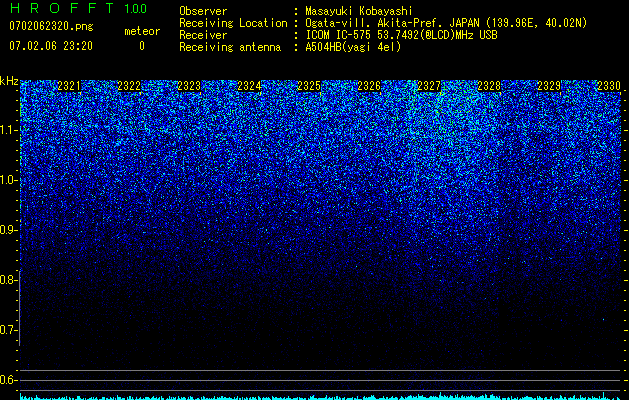Screen dimensions: 629x400
Task: Click the 2329 time marker
Action: tap(549, 86)
